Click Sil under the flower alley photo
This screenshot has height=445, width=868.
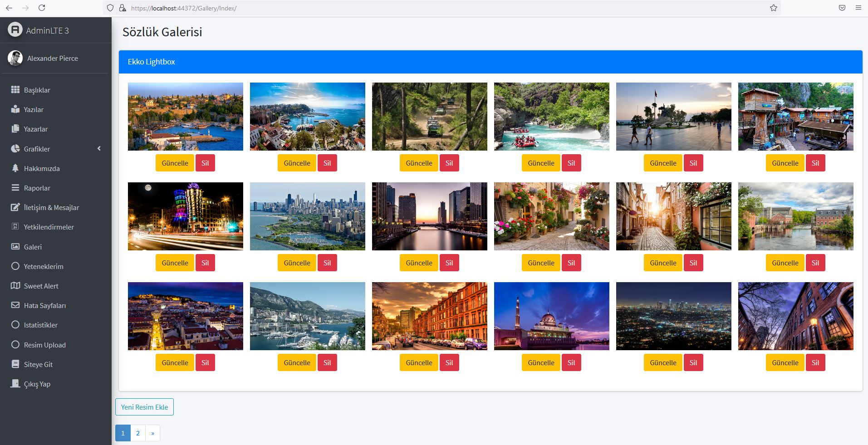coord(571,263)
